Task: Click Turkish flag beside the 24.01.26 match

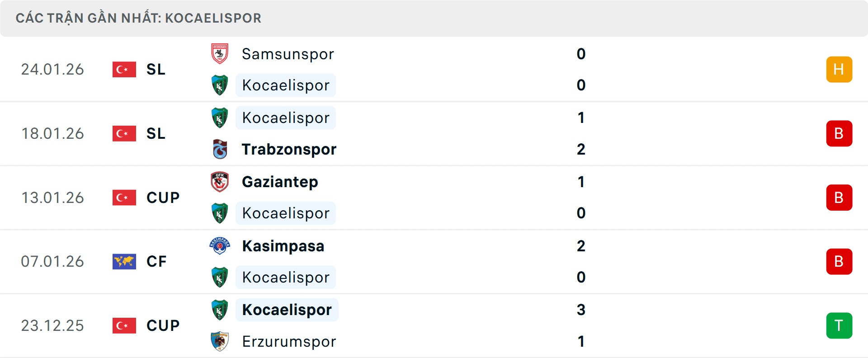Action: pyautogui.click(x=124, y=69)
